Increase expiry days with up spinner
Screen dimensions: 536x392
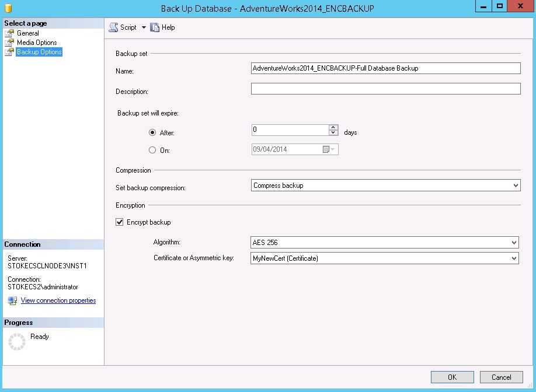point(333,127)
